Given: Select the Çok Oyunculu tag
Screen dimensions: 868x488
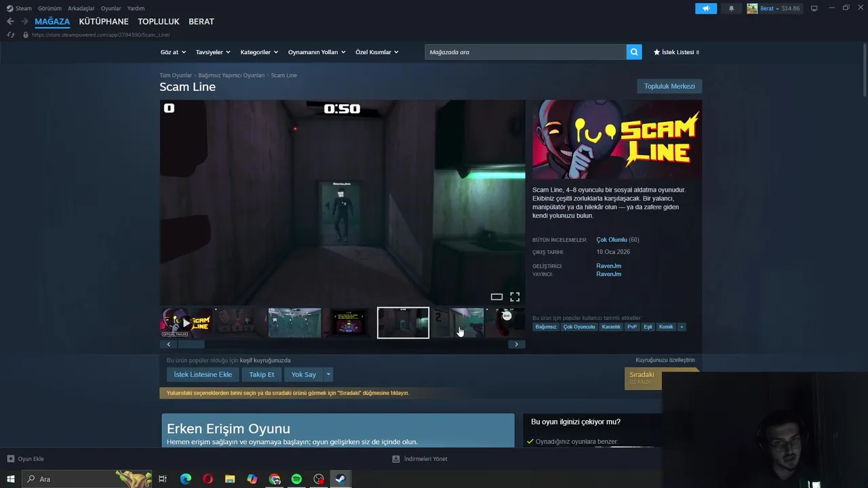Looking at the screenshot, I should click(579, 327).
